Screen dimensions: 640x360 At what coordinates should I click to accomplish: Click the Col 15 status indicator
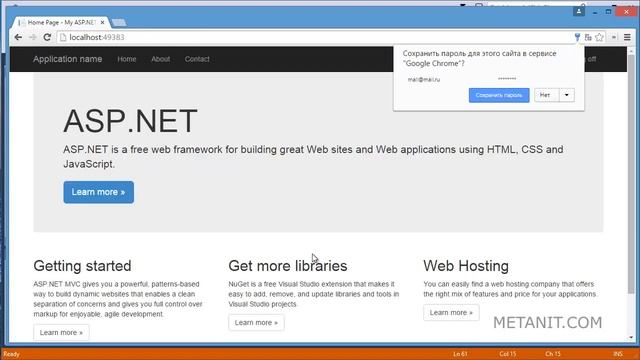pyautogui.click(x=507, y=354)
